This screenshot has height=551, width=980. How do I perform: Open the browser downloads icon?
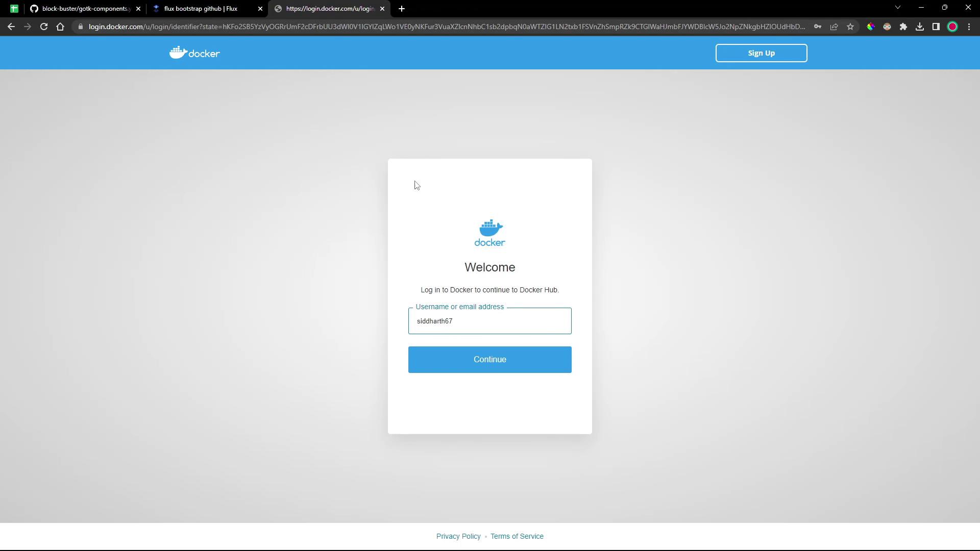click(x=920, y=27)
